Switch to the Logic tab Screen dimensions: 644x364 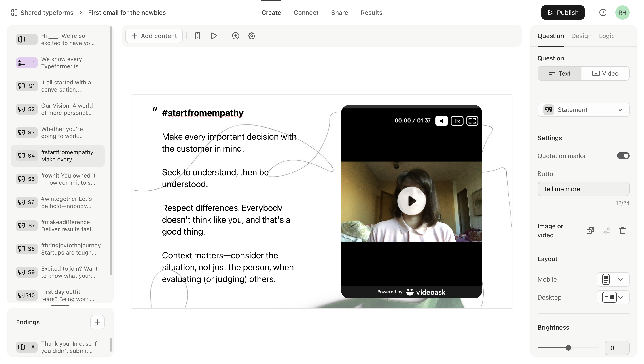pos(606,36)
